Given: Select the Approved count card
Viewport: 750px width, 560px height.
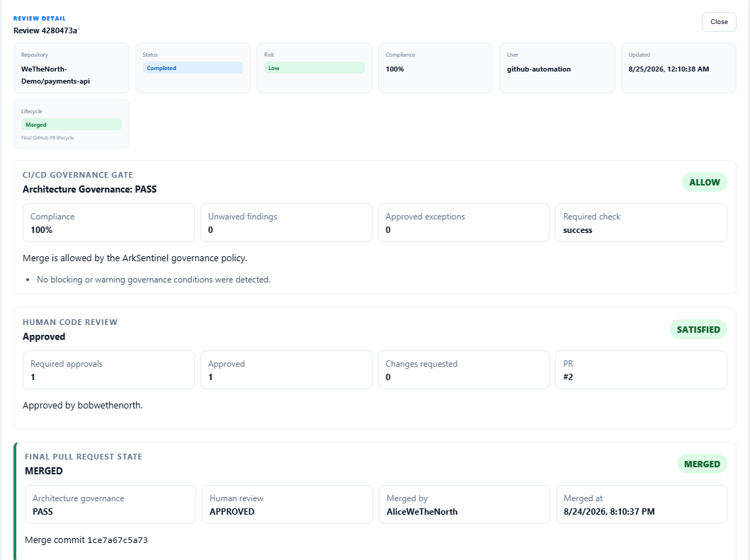Looking at the screenshot, I should (x=286, y=370).
